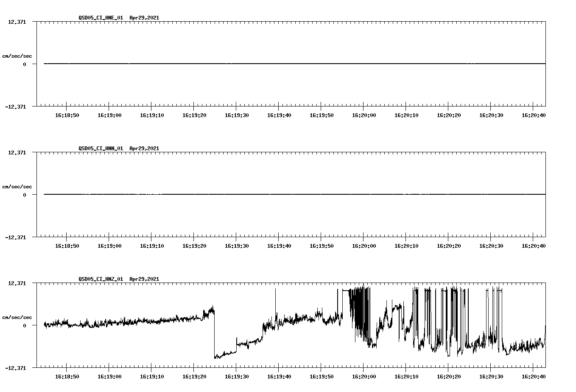
Task: Select the Apr29,2021 date on the bottom plot
Action: click(144, 279)
